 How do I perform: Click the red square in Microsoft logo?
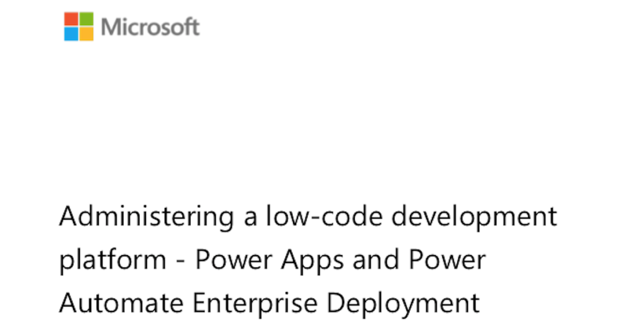pyautogui.click(x=71, y=19)
